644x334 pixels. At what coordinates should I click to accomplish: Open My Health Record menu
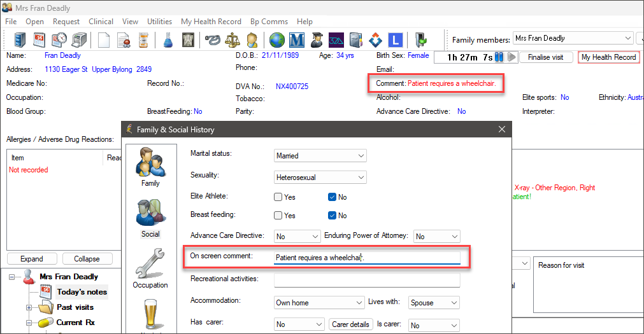click(x=211, y=22)
